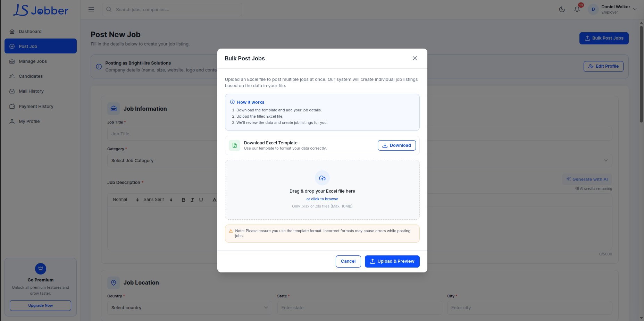Click the posting info circle icon
This screenshot has height=321, width=644.
click(99, 67)
